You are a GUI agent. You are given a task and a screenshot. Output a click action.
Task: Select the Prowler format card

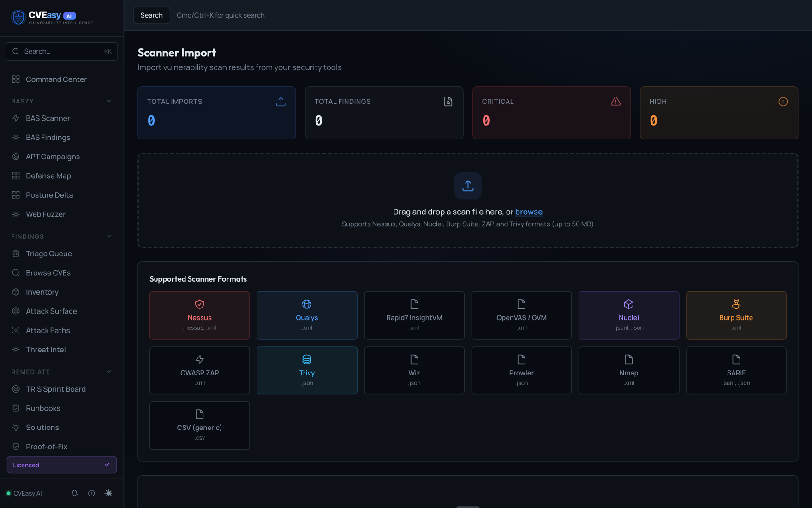click(521, 370)
